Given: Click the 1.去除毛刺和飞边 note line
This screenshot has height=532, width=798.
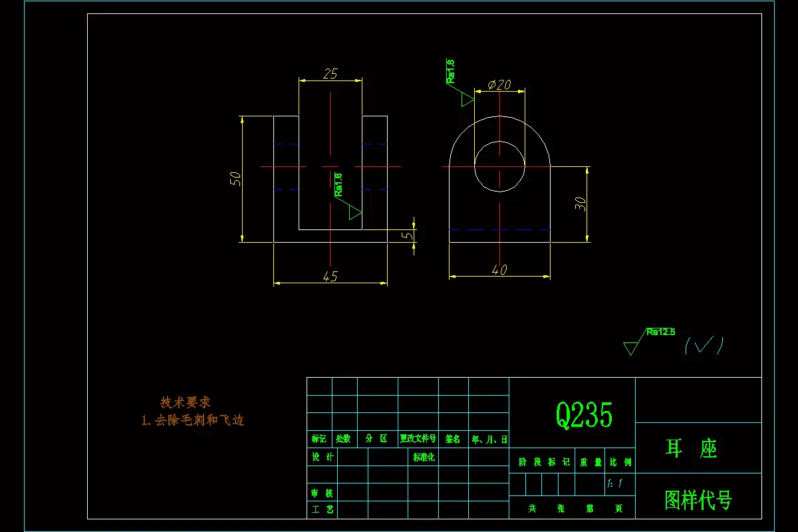Looking at the screenshot, I should [193, 420].
